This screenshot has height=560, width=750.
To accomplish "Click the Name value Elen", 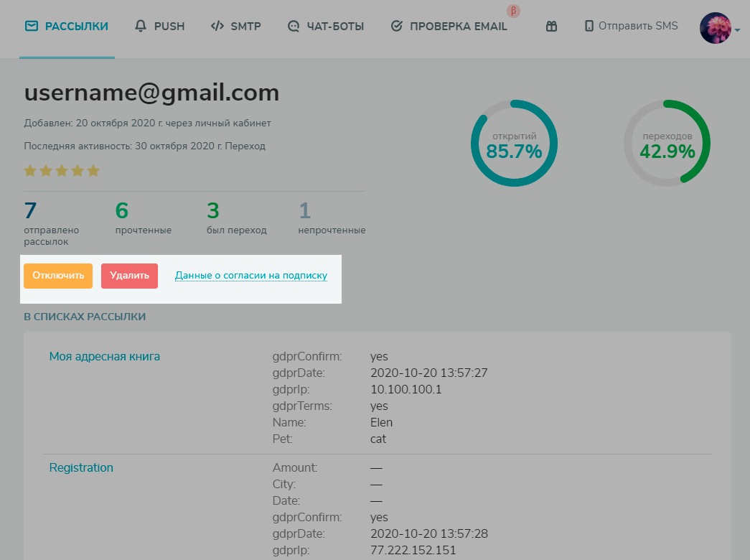I will 381,423.
